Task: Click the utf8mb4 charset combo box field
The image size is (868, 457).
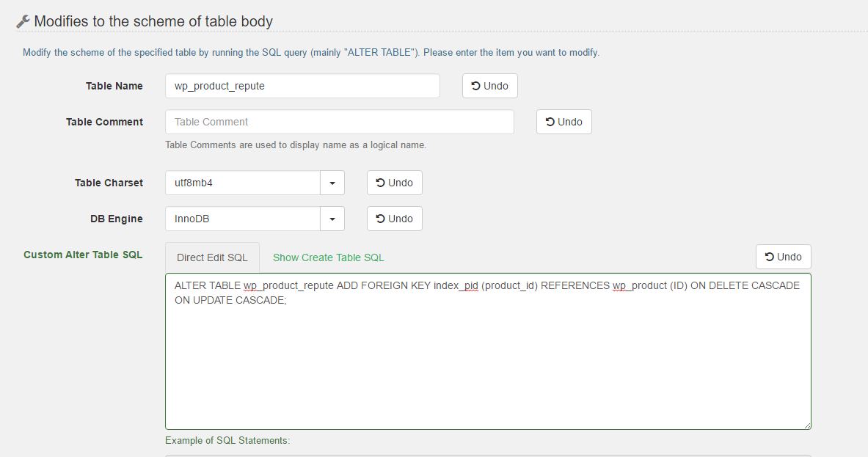Action: 242,183
